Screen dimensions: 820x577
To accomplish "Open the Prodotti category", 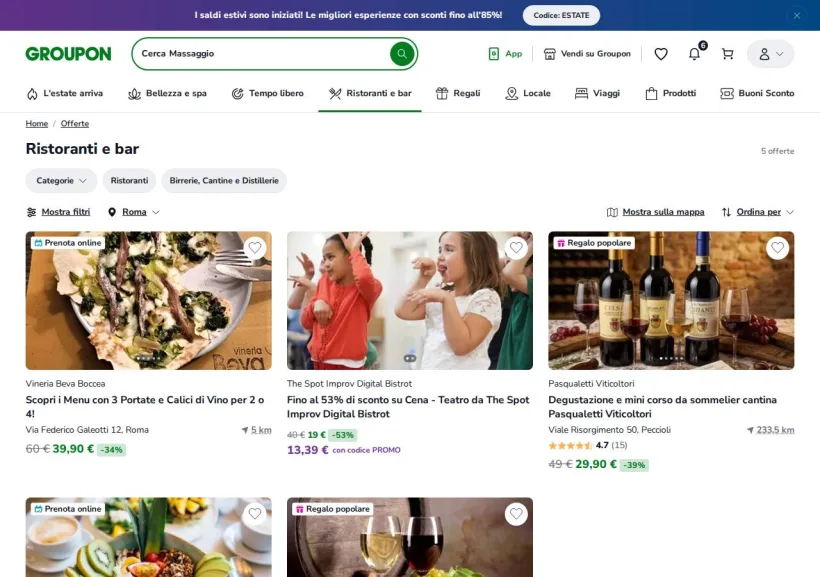I will point(670,93).
